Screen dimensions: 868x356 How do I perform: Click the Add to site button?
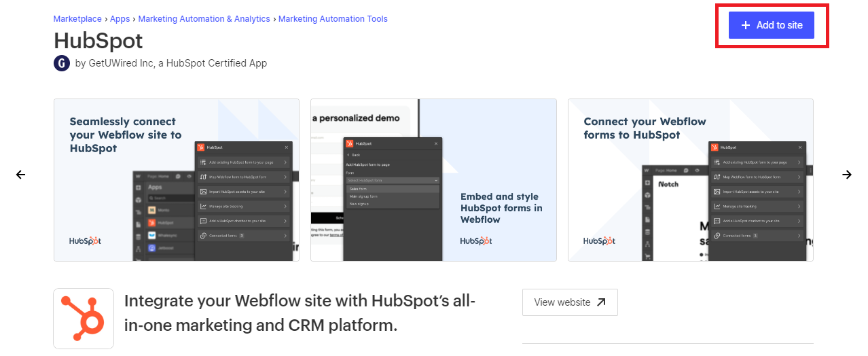771,25
